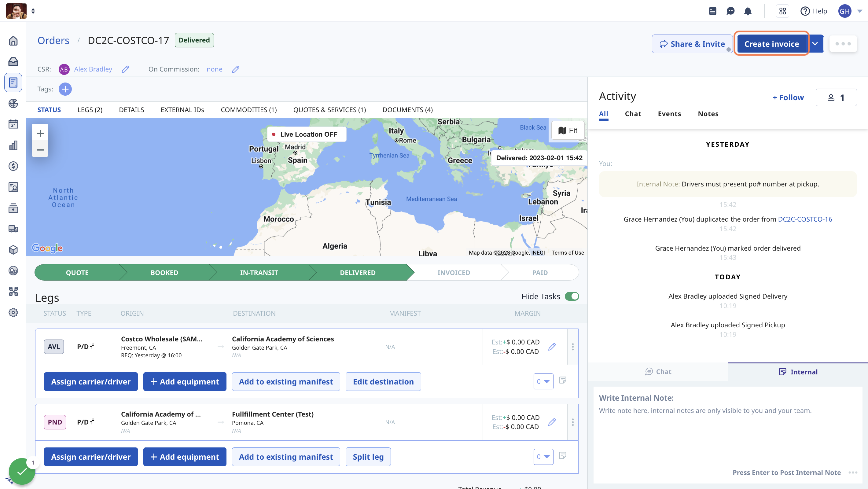Open the DC2C-COSTCO-16 order link
The image size is (868, 489).
point(805,219)
